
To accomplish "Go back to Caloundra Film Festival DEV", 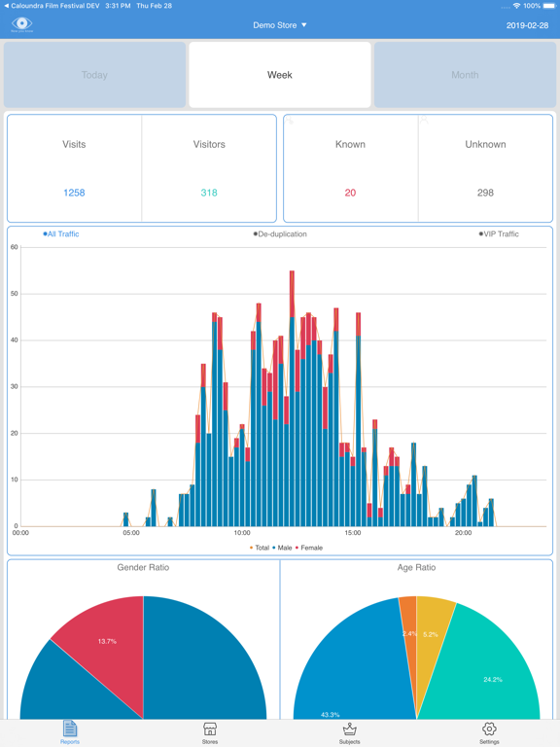I will click(x=52, y=6).
